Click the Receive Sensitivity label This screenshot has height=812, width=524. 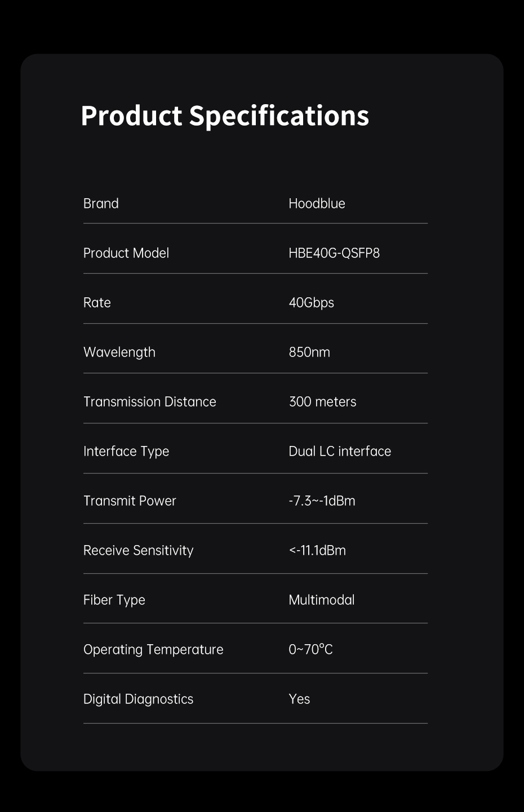[x=138, y=550]
